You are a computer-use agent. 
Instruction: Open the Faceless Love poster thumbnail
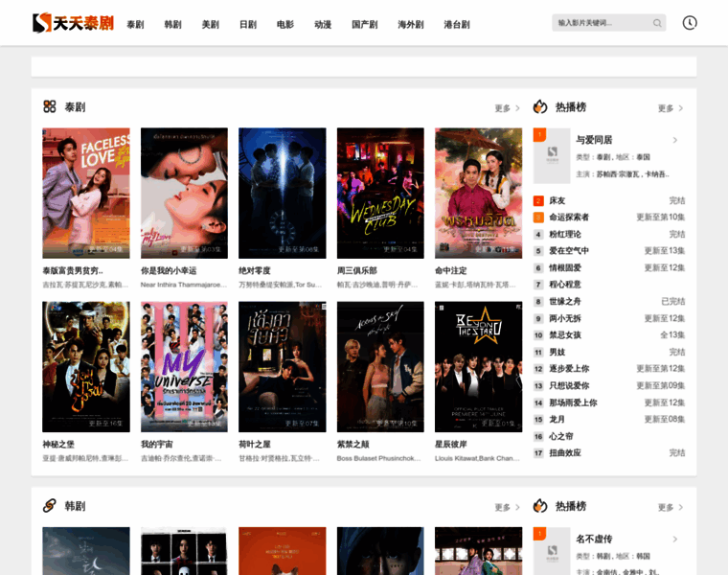pos(86,194)
